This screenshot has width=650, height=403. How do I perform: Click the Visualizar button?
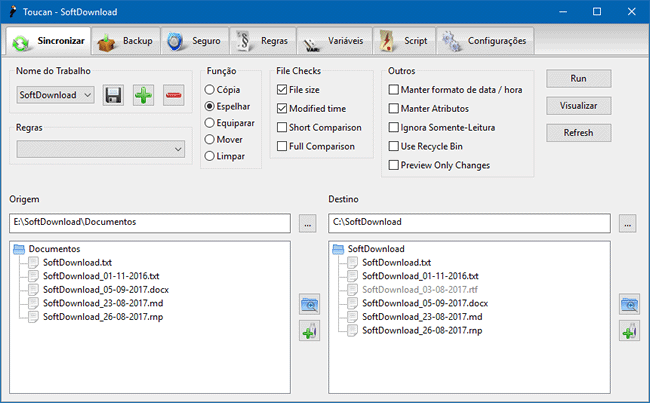(x=578, y=105)
